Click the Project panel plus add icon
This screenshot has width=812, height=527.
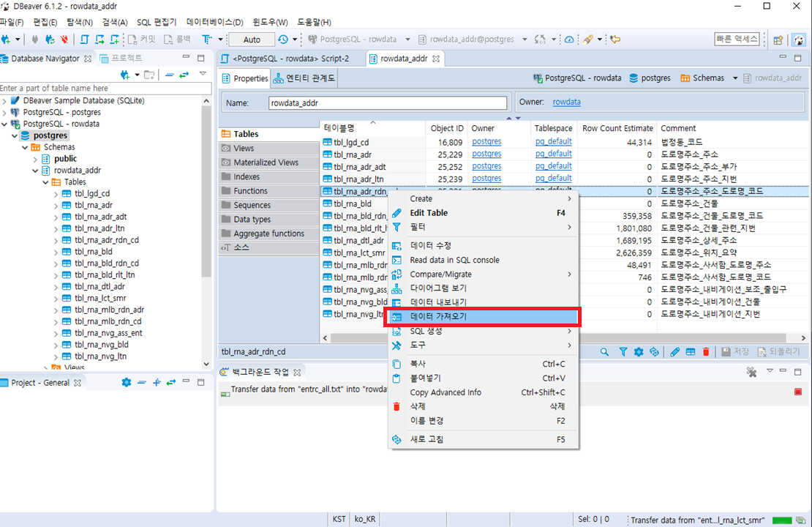click(x=157, y=382)
